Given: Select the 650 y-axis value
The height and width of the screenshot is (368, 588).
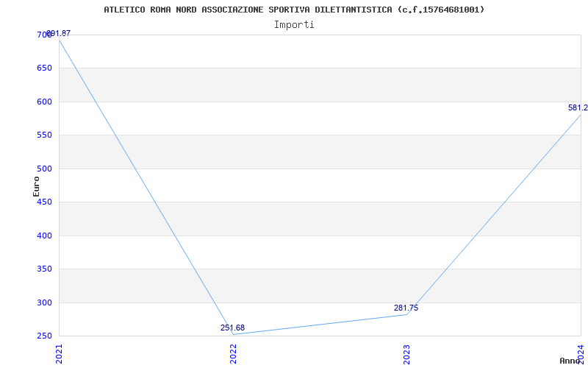Looking at the screenshot, I should pyautogui.click(x=44, y=68).
